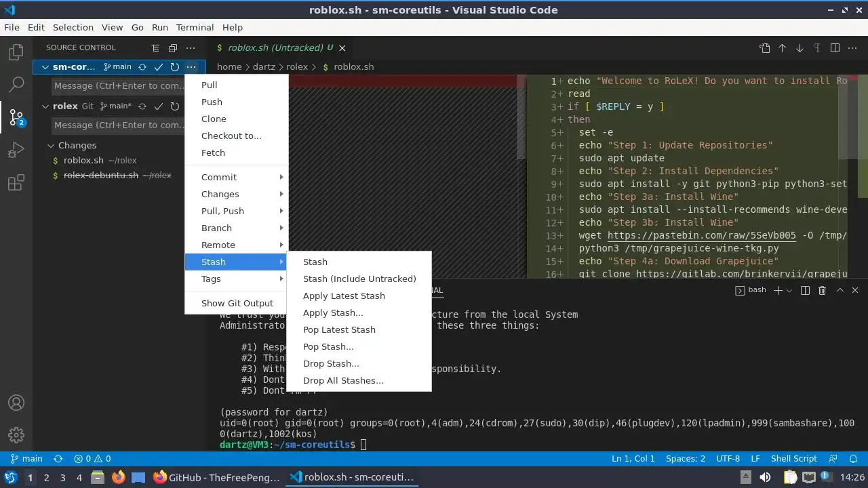
Task: Open editor more actions ellipsis
Action: tap(852, 48)
